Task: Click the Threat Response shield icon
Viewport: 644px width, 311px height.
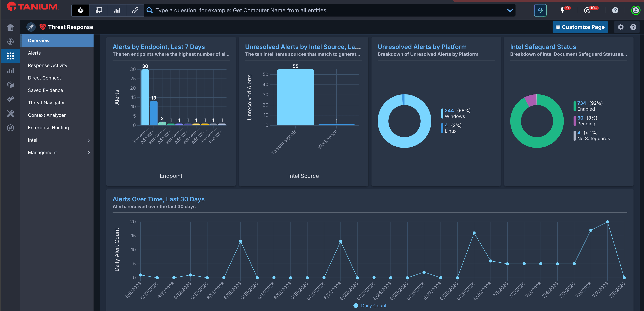Action: [43, 27]
